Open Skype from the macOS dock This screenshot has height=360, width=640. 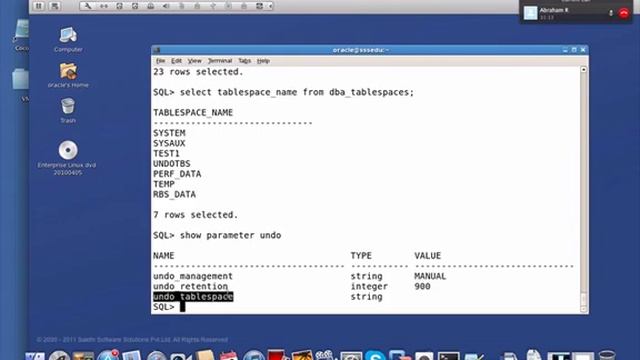click(375, 356)
